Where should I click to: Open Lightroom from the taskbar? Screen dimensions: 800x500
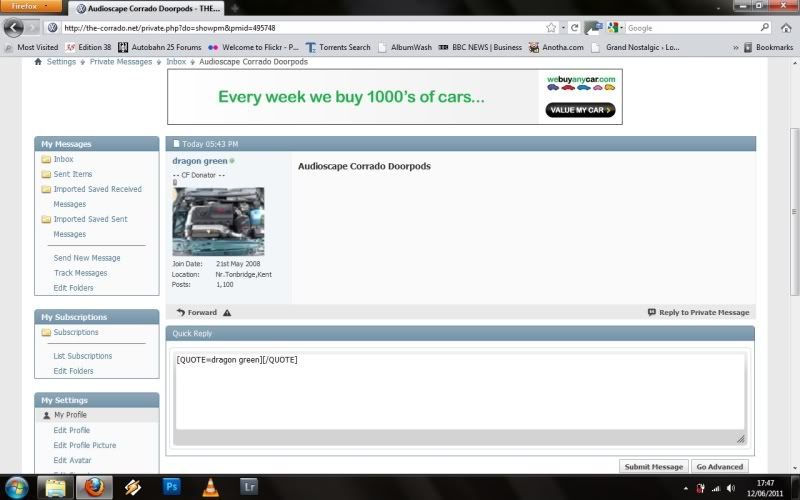(x=249, y=487)
